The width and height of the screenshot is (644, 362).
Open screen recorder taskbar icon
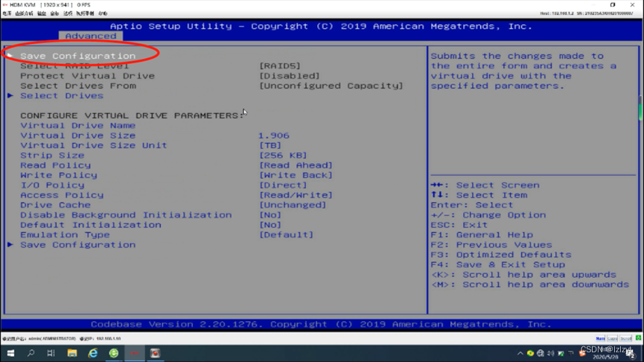[156, 353]
